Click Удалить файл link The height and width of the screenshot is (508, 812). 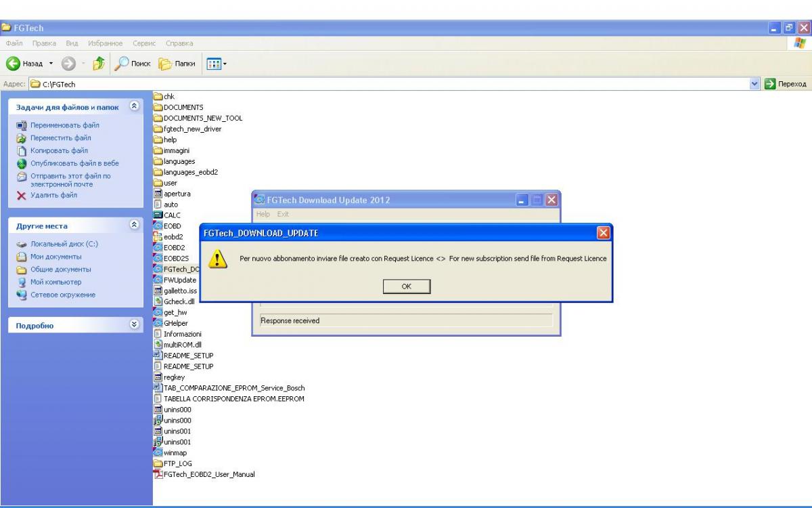(x=54, y=195)
